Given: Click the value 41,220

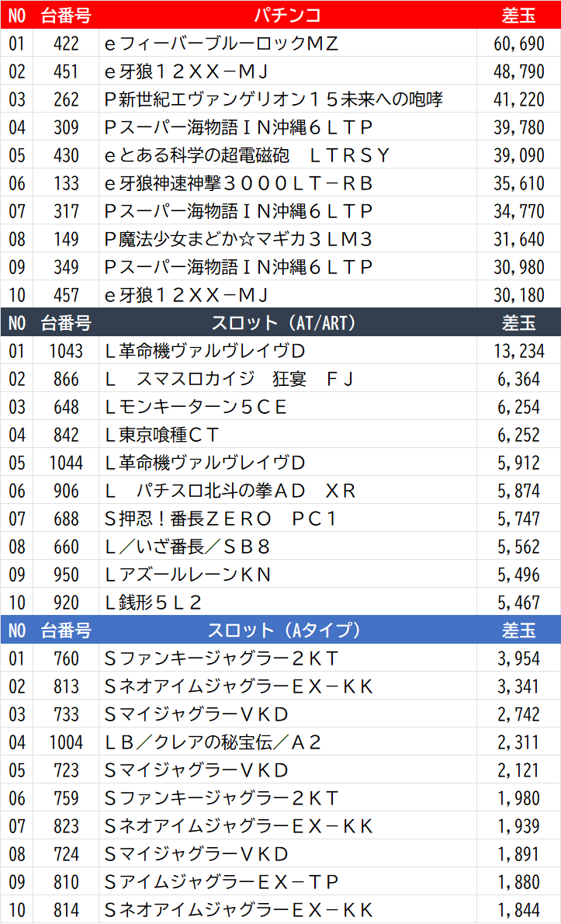Looking at the screenshot, I should (518, 99).
